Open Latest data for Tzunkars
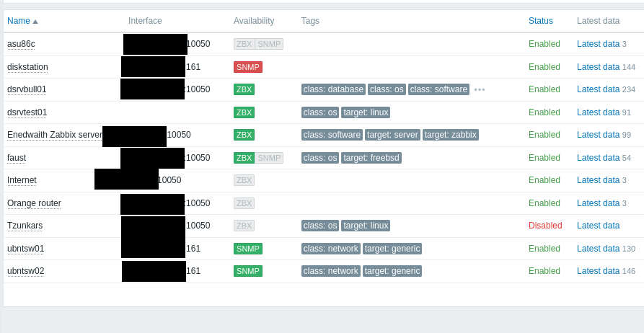 598,226
